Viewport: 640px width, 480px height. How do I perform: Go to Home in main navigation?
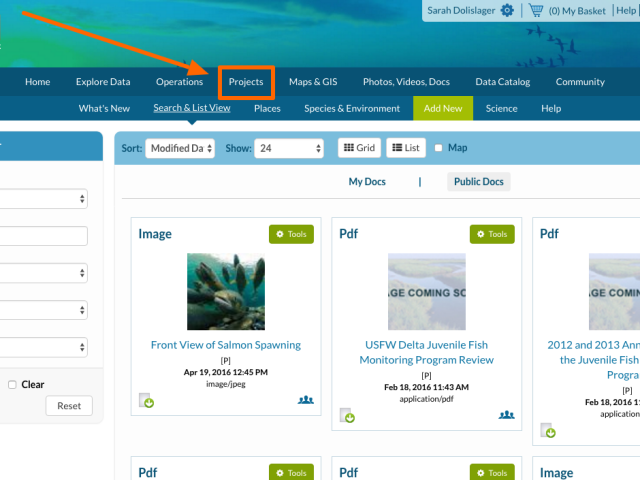click(38, 82)
